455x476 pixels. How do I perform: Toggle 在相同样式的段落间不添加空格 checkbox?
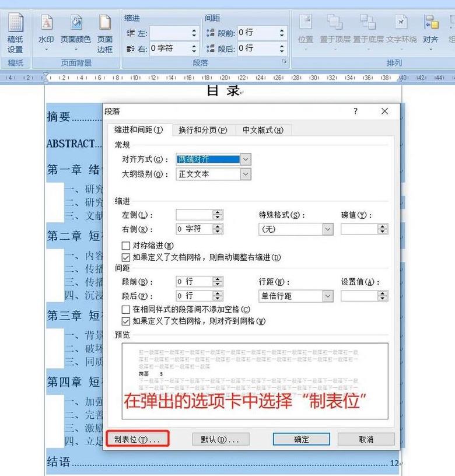(x=125, y=309)
